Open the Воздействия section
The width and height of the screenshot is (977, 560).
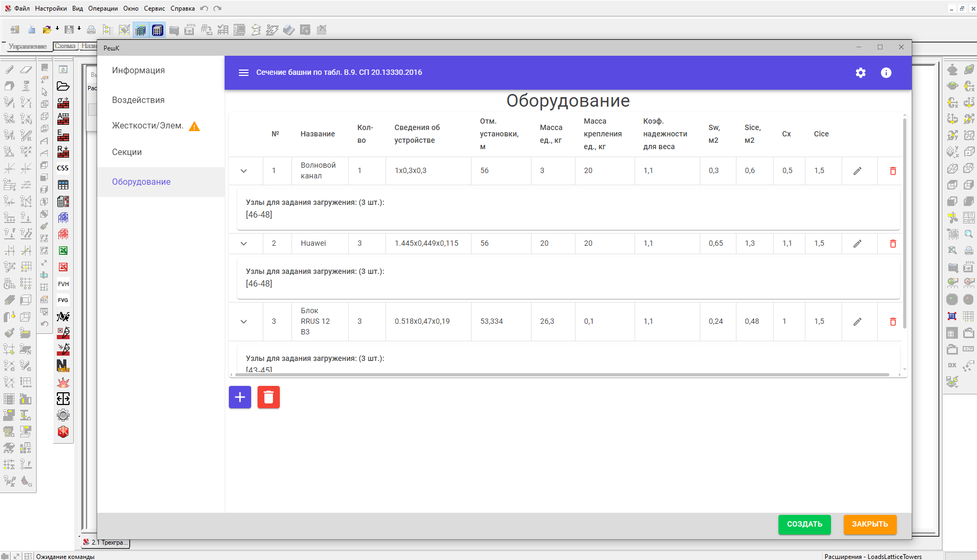pos(138,100)
